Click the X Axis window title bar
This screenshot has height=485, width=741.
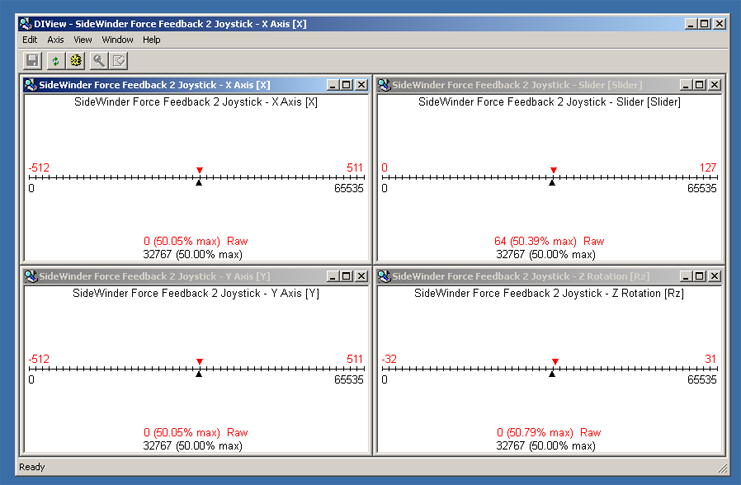coord(196,85)
